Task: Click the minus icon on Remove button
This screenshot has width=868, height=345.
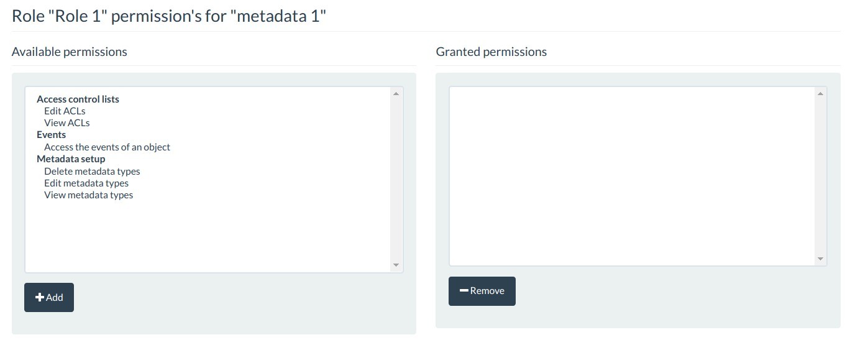Action: (x=464, y=291)
